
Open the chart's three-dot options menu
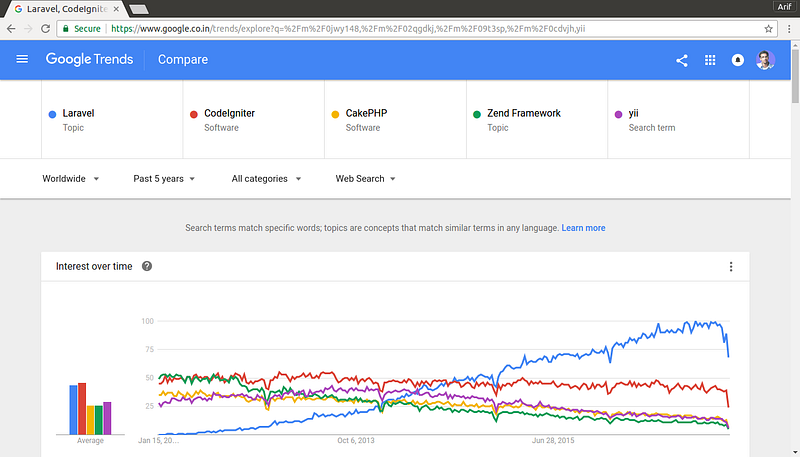731,267
